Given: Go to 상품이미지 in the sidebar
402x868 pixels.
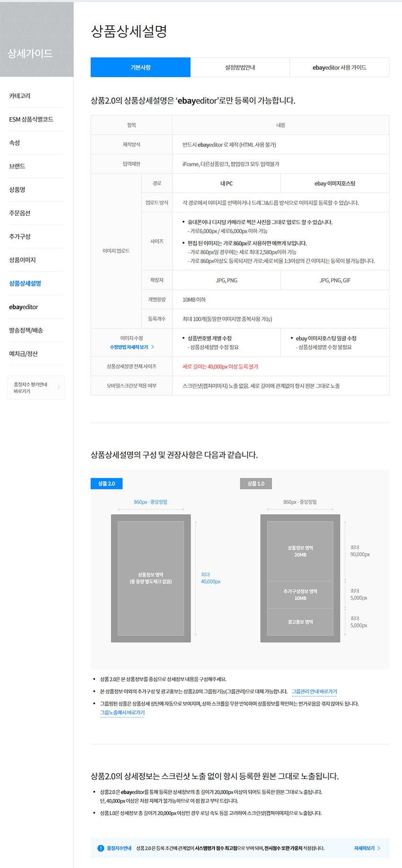Looking at the screenshot, I should click(x=22, y=260).
